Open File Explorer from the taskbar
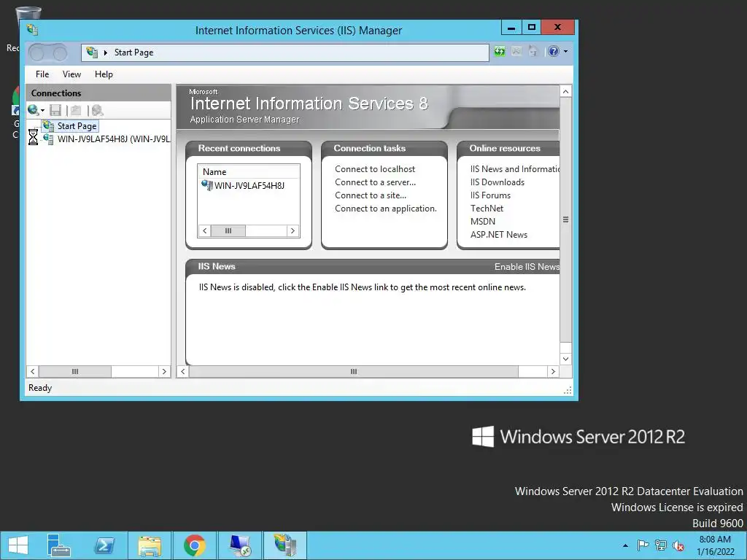 (150, 545)
